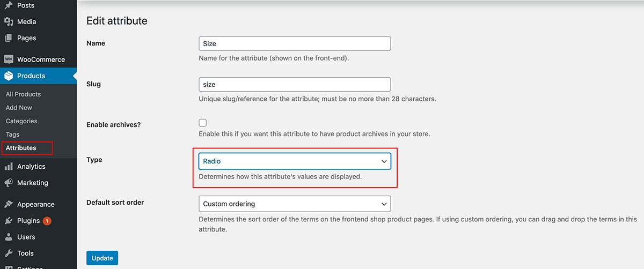644x269 pixels.
Task: Click the Update button
Action: pyautogui.click(x=102, y=258)
